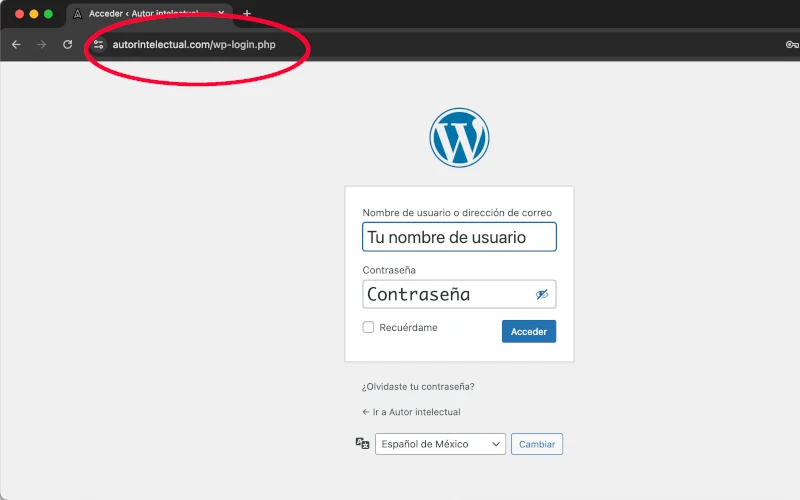The height and width of the screenshot is (500, 800).
Task: Click the language translate icon
Action: 362,443
